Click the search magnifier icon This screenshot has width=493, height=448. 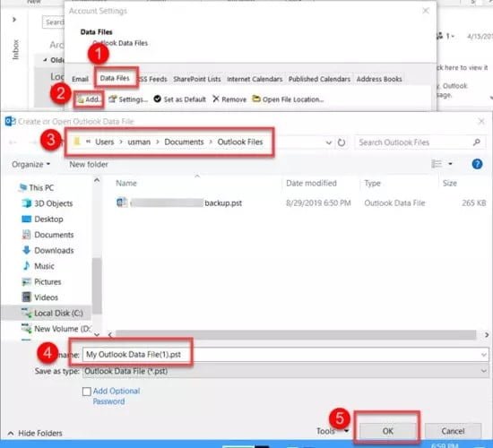[x=477, y=142]
